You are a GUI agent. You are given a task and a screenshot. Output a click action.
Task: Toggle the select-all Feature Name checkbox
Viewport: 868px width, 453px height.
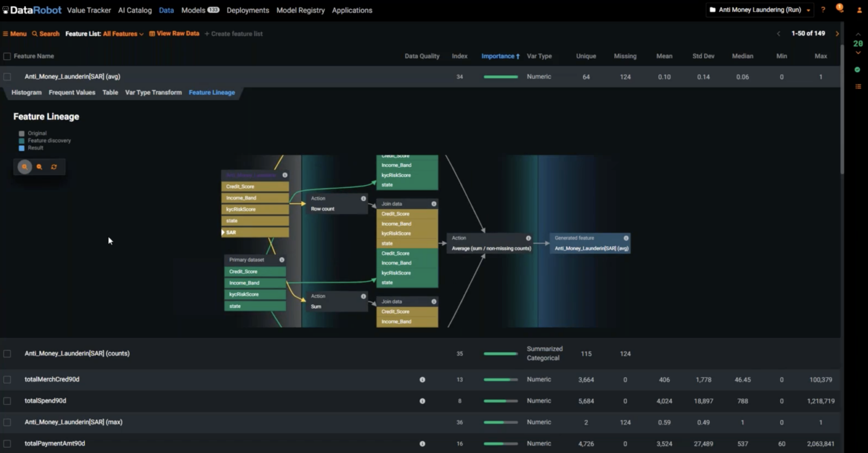[x=7, y=56]
